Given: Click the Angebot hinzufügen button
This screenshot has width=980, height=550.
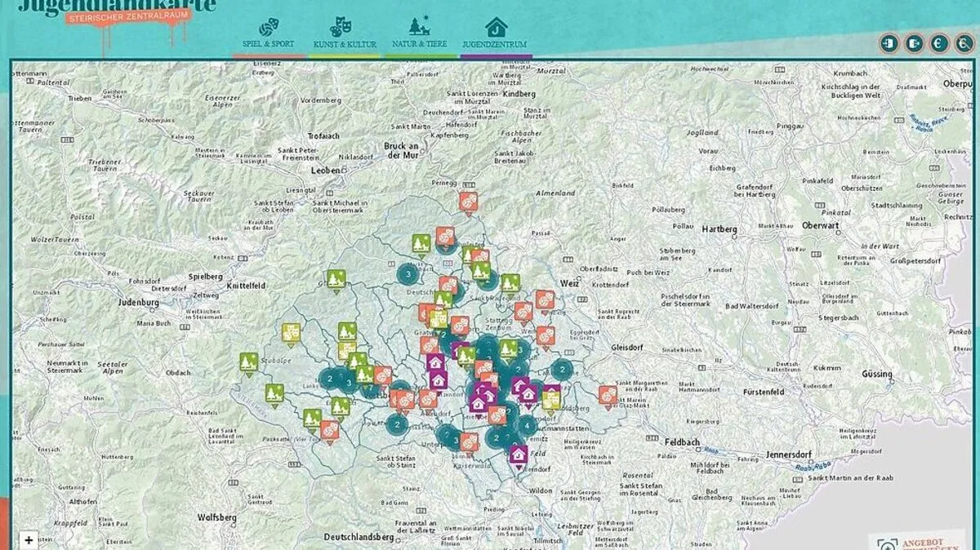Looking at the screenshot, I should coord(920,542).
